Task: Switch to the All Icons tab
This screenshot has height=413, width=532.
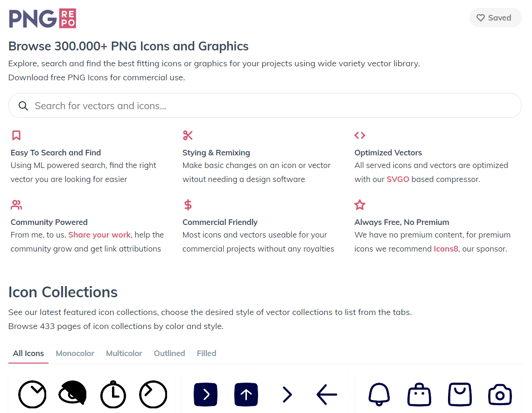Action: pyautogui.click(x=28, y=353)
